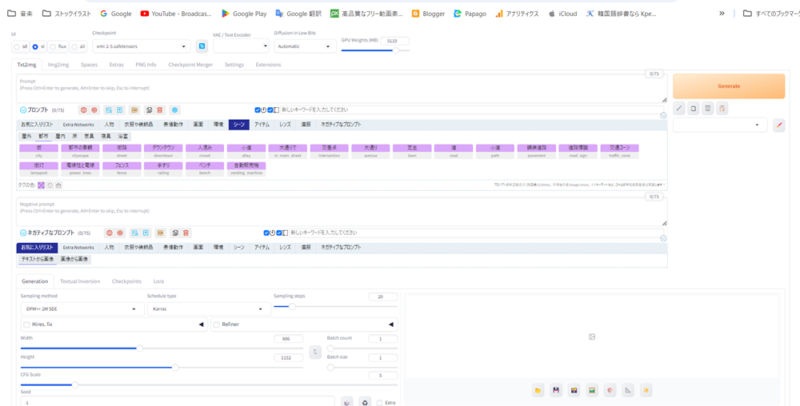800x406 pixels.
Task: Enable the Hires. fix checkbox
Action: click(27, 324)
